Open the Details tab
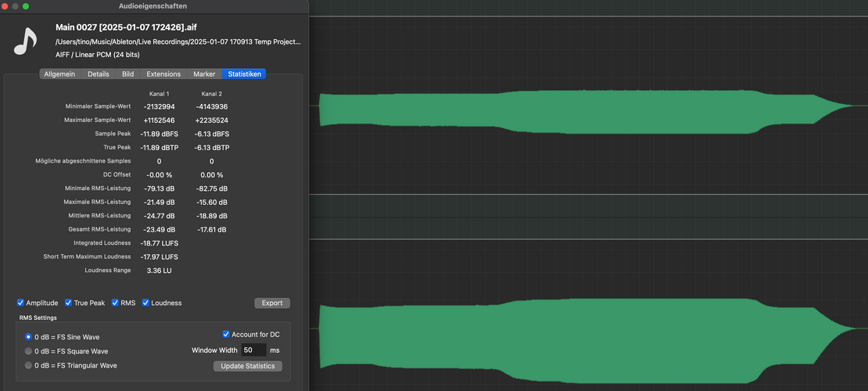Screen dimensions: 868x391 coord(98,74)
